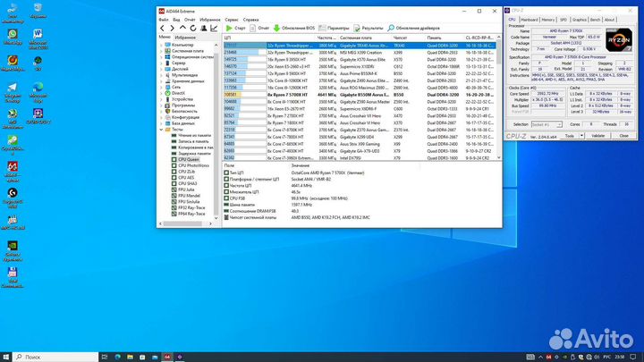The image size is (644, 362).
Task: Select the FP64 Ray-Trace benchmark
Action: 191,214
